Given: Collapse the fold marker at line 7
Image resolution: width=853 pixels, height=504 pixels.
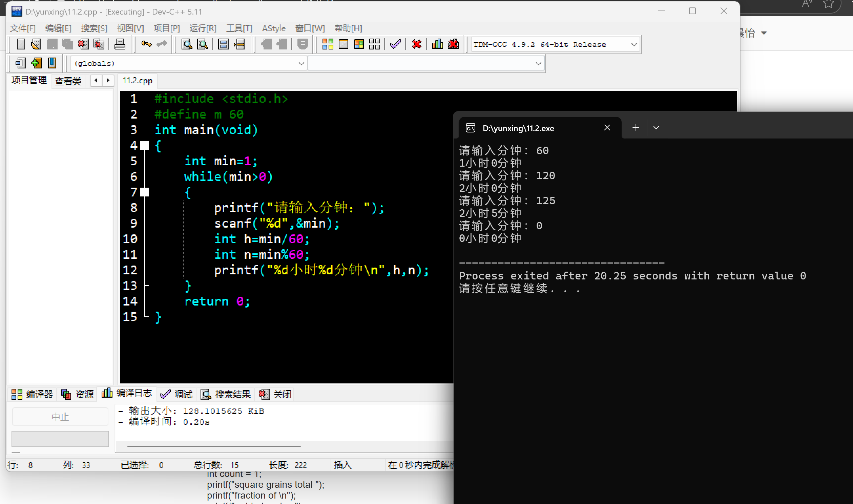Looking at the screenshot, I should coord(145,192).
